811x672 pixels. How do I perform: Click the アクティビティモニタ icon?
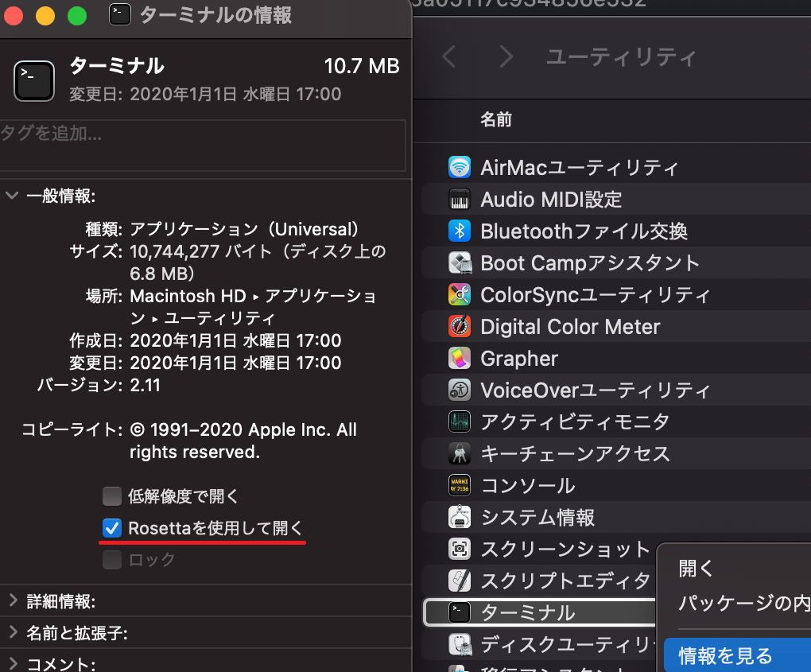point(460,421)
